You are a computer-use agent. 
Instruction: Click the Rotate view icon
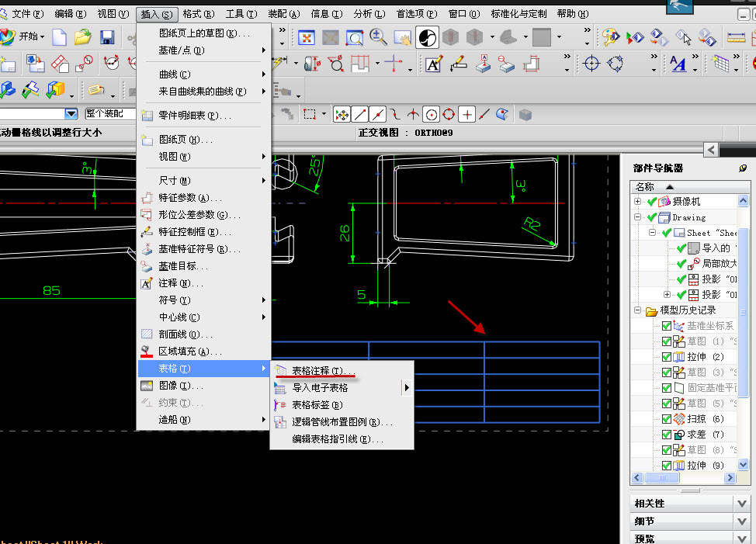[x=427, y=37]
